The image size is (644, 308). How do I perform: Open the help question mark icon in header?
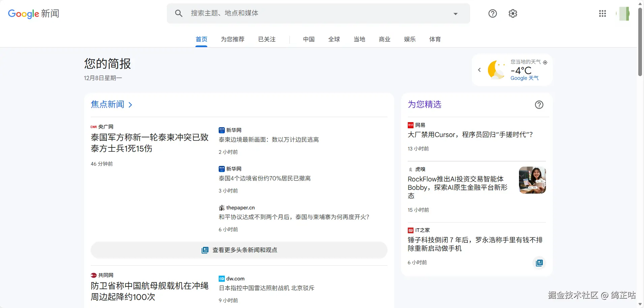pos(492,13)
